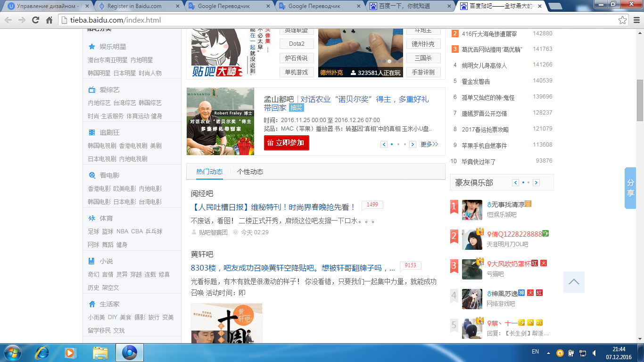Open the Robert Fraley promotion banner image
Viewport: 644px width, 362px height.
[x=220, y=122]
